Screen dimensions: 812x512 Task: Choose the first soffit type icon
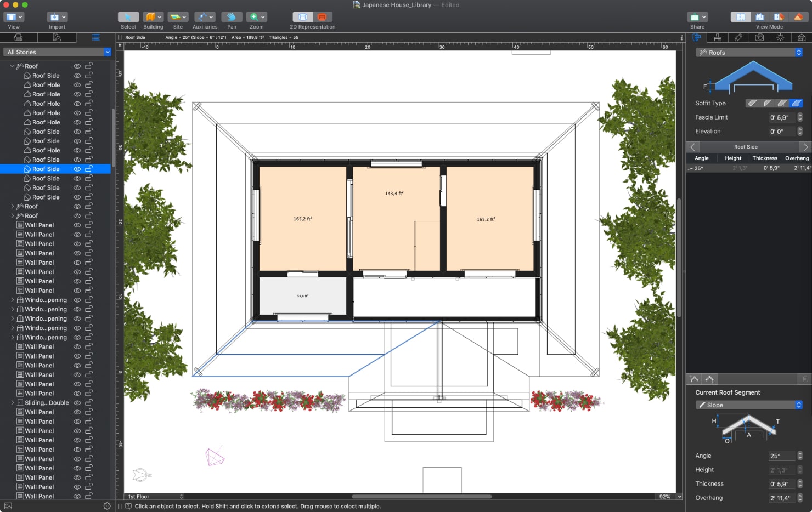point(753,103)
